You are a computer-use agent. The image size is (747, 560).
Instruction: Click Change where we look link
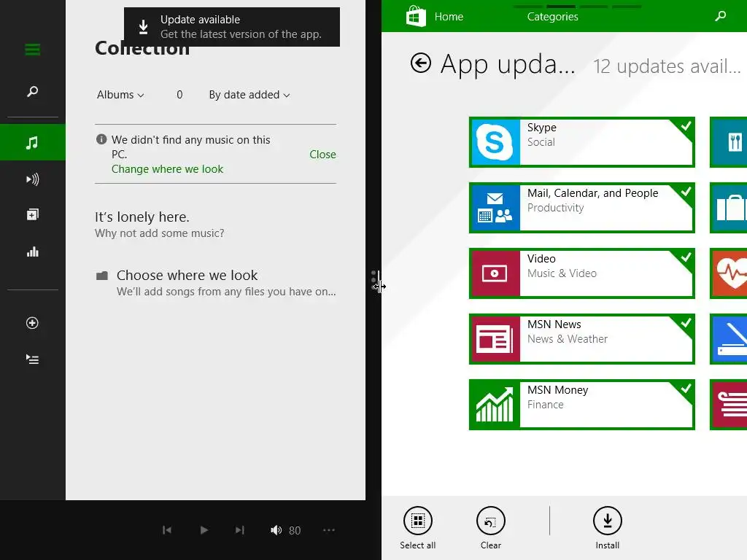(x=167, y=169)
